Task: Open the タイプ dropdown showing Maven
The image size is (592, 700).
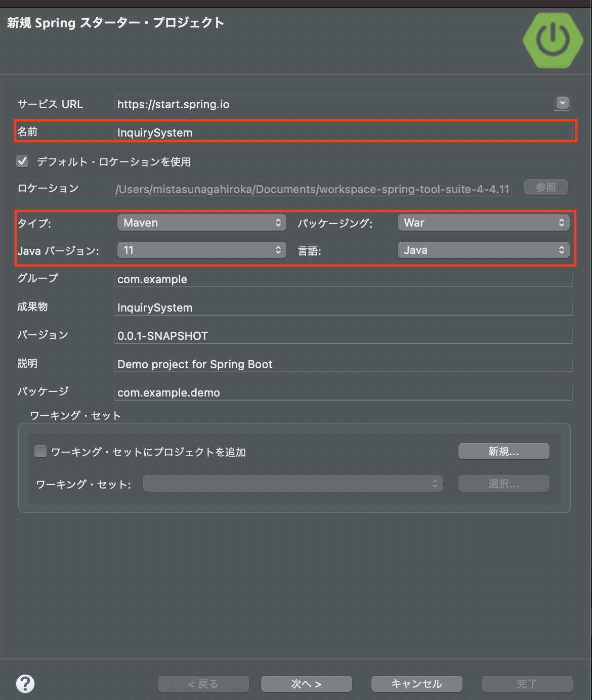Action: pyautogui.click(x=201, y=223)
